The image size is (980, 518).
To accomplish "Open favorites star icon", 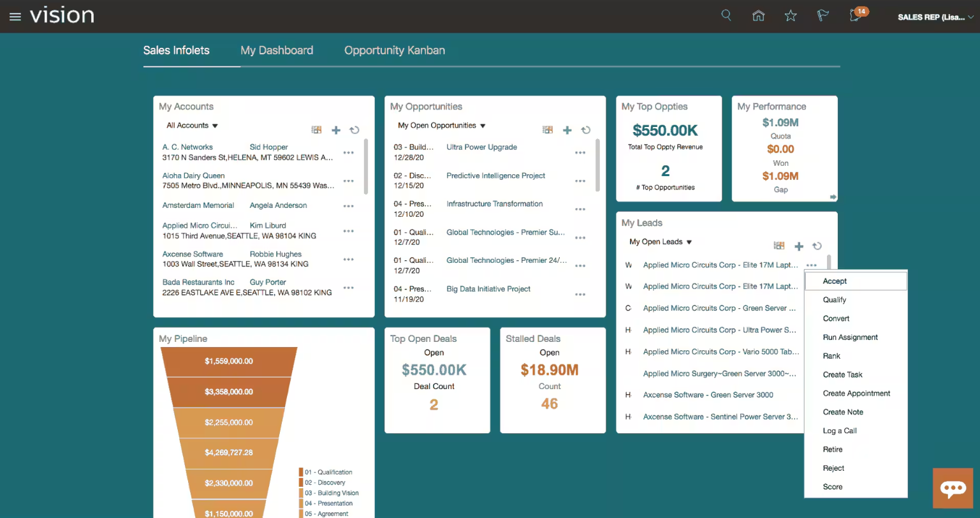I will click(791, 15).
